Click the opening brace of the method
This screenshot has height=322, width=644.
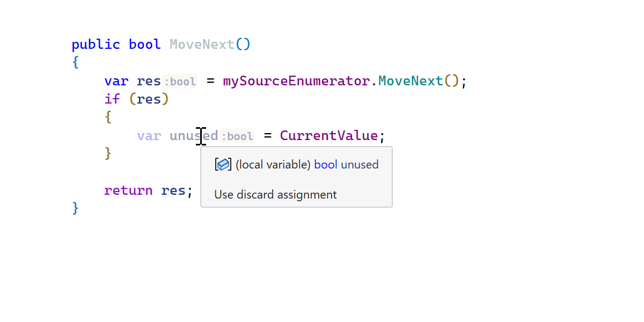[x=76, y=62]
